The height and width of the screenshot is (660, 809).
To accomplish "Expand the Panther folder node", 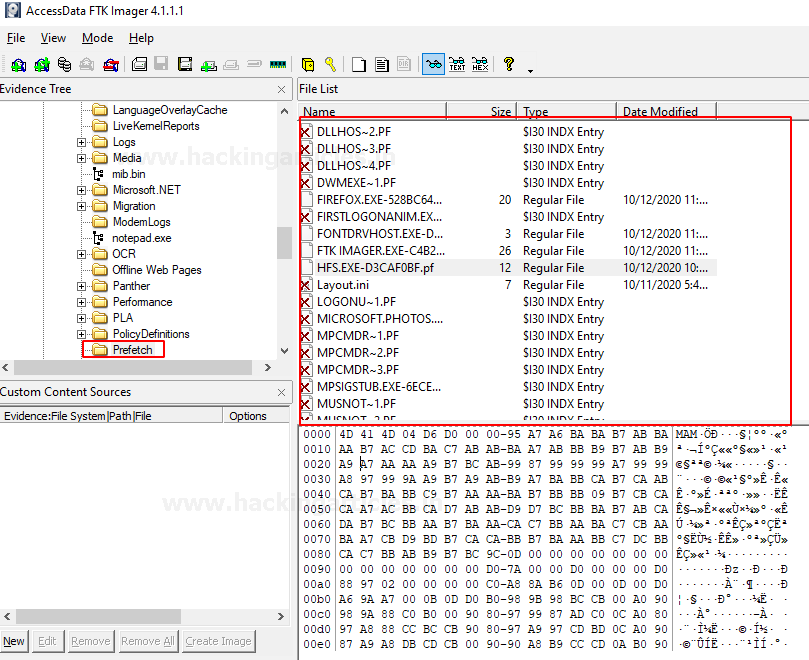I will click(82, 286).
